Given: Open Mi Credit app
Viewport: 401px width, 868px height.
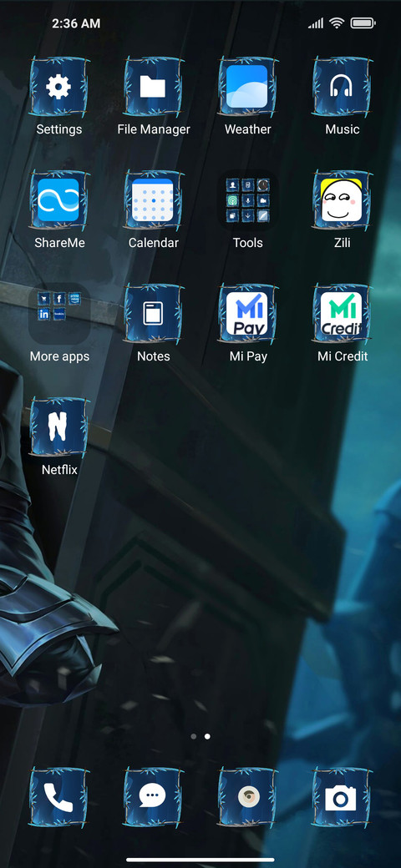Looking at the screenshot, I should pyautogui.click(x=343, y=314).
